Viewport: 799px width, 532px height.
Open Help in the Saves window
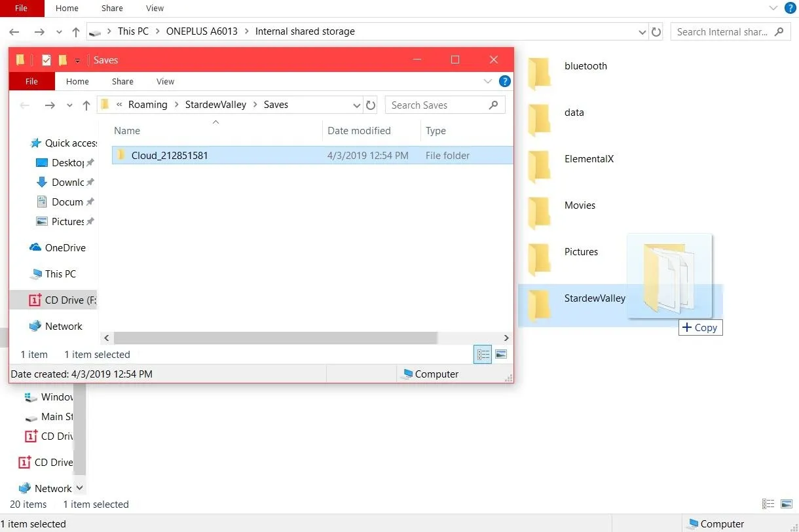coord(504,82)
